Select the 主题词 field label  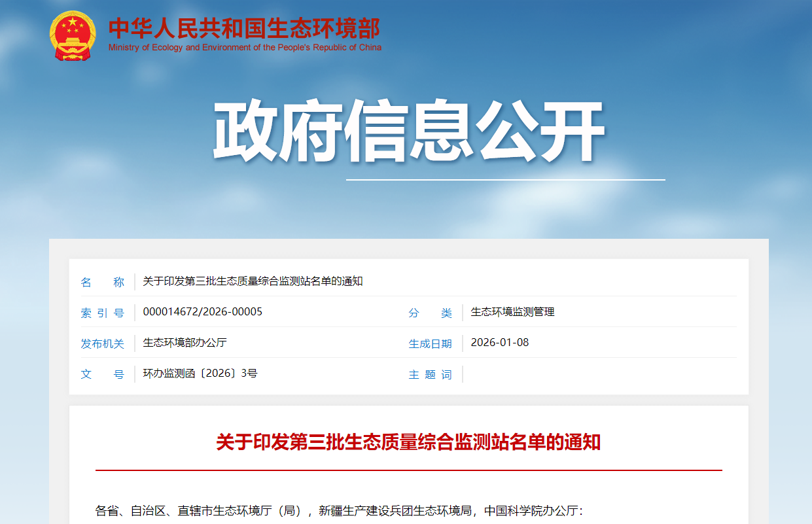click(430, 374)
